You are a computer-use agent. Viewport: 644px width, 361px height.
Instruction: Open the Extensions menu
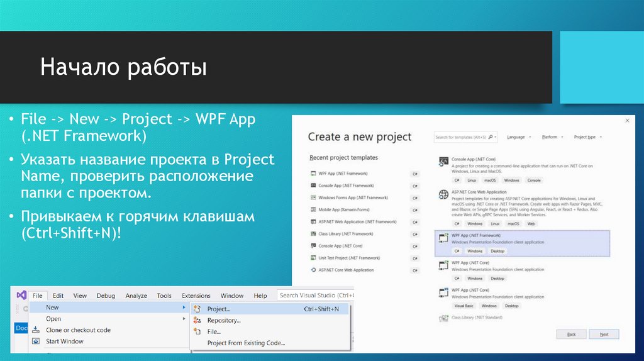[196, 296]
